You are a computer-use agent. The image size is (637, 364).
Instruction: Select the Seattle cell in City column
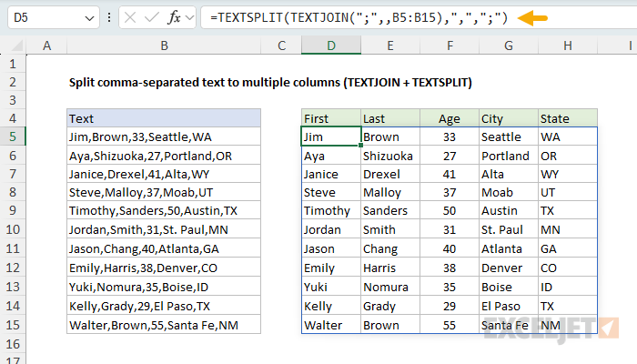508,136
